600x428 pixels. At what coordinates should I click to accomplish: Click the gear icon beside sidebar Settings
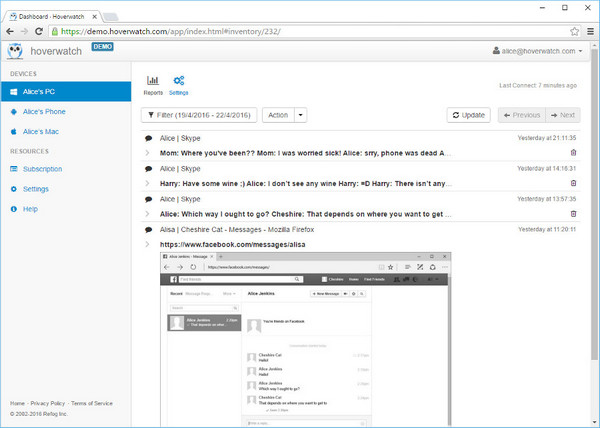[14, 189]
